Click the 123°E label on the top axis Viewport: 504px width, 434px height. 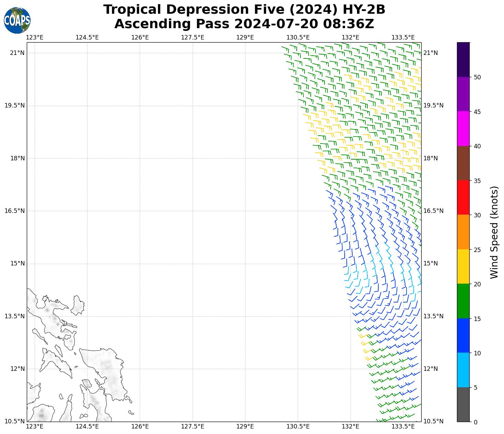coord(35,37)
